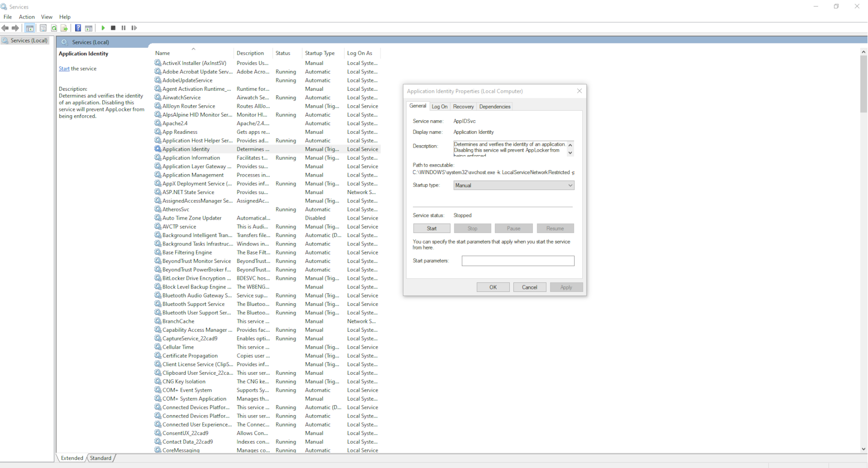Click the Start parameters input field
868x468 pixels.
point(518,260)
